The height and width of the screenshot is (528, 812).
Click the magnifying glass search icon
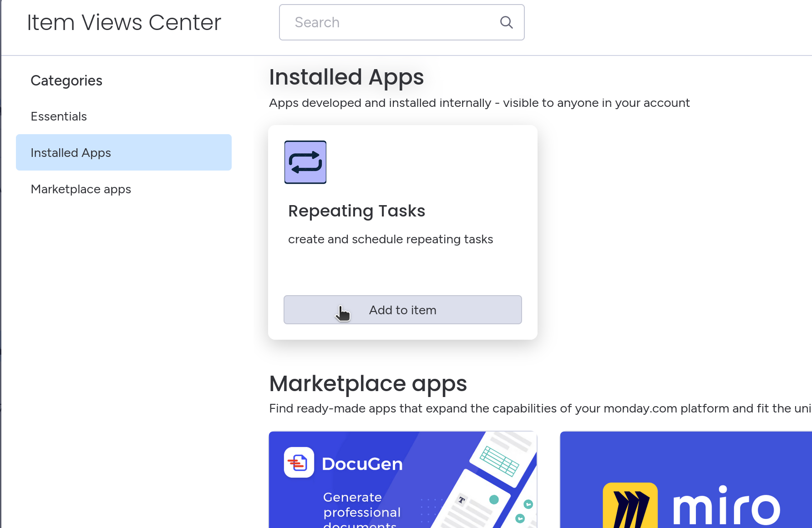click(506, 22)
